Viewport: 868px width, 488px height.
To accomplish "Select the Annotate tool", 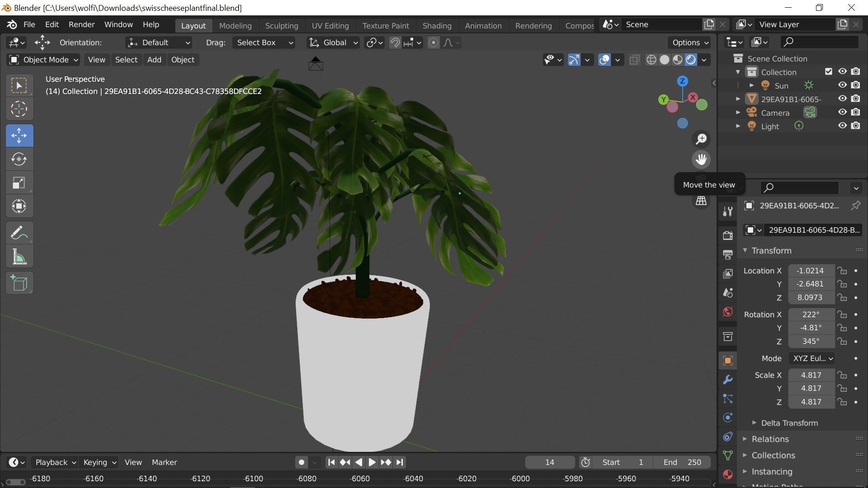I will click(19, 233).
